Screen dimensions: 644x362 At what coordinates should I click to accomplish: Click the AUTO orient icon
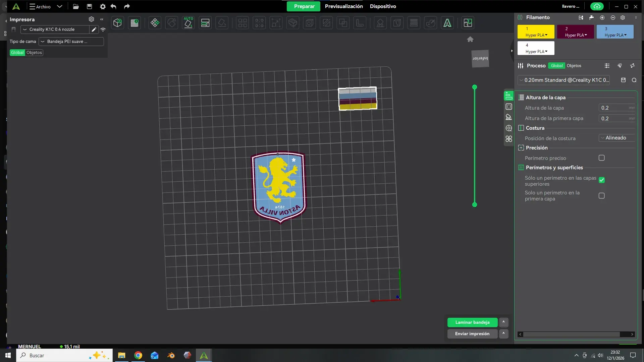point(188,23)
